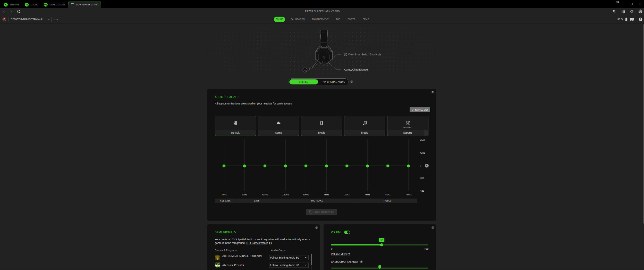Open the Calibration section tab
Screen dimensions: 644x270
coord(298,19)
